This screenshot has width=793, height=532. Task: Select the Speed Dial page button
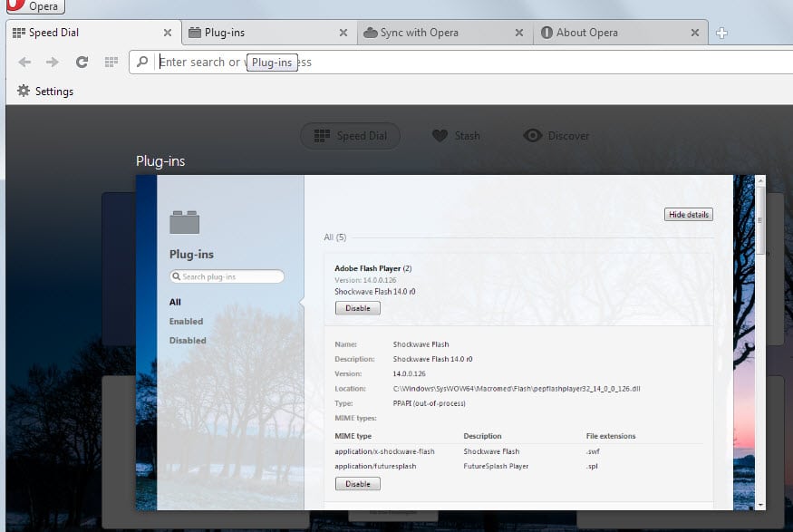350,136
